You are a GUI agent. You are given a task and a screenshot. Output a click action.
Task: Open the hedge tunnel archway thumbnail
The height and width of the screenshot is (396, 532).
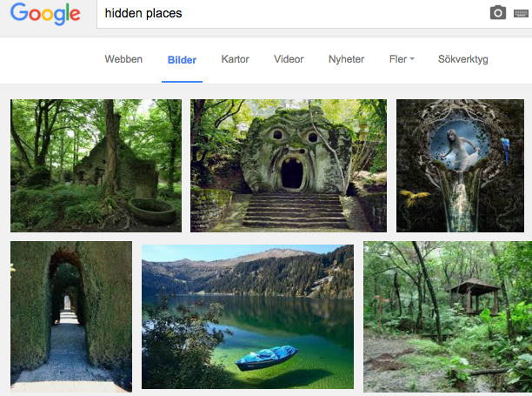pos(71,316)
